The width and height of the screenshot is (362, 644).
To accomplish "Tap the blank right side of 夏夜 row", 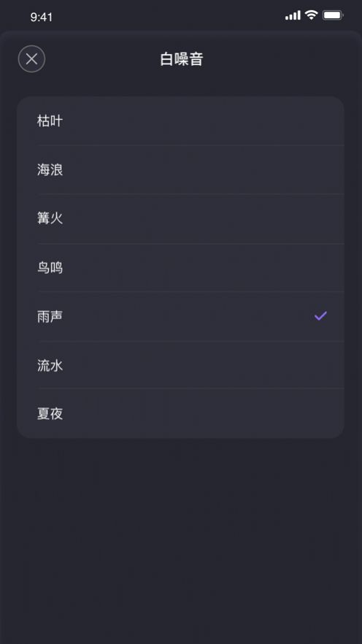I will (x=204, y=413).
